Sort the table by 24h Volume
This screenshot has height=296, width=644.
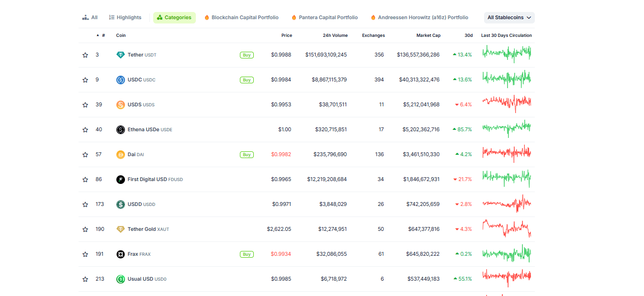click(335, 35)
